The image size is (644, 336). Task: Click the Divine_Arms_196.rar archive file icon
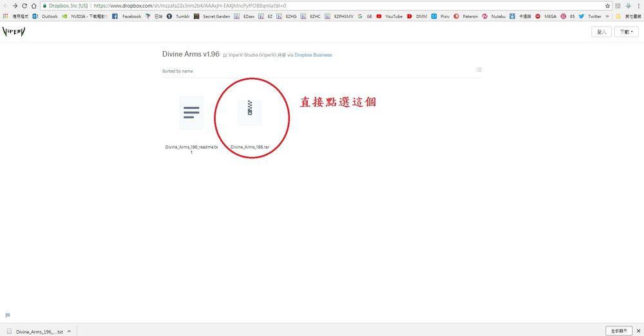tap(250, 113)
